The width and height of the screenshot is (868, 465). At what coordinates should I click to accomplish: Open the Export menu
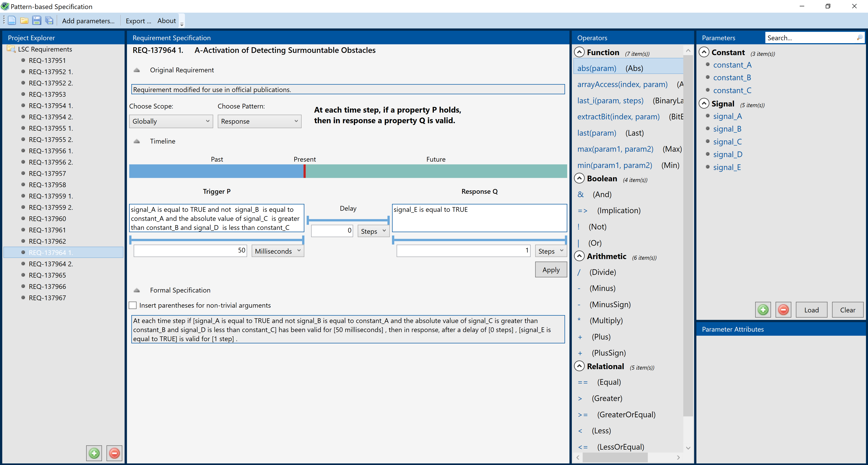(x=138, y=21)
